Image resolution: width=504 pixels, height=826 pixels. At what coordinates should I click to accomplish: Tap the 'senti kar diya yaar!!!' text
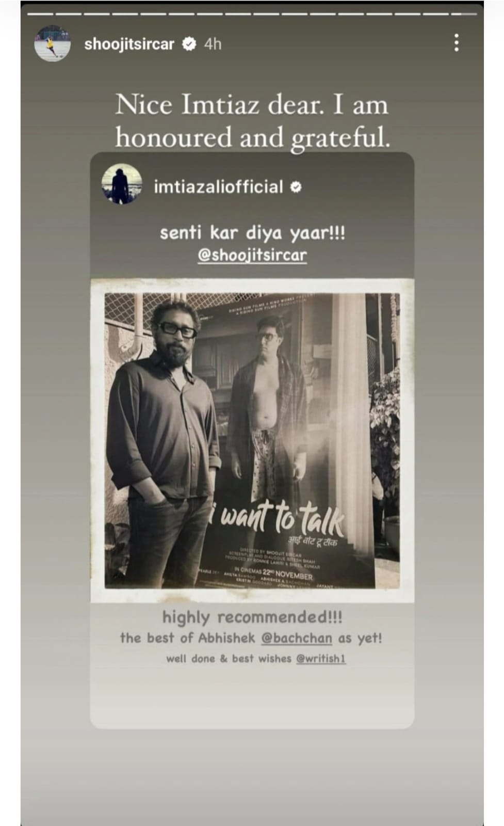pos(252,233)
